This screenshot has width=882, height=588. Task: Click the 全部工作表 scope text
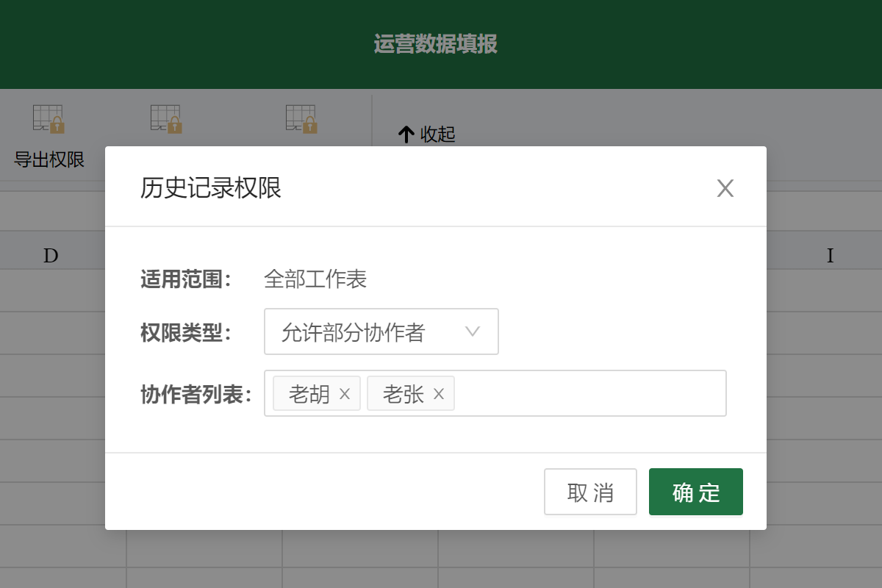coord(315,279)
